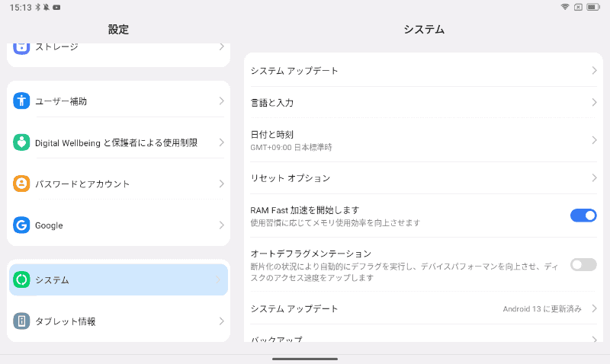
Task: Tap the battery status icon
Action: point(593,7)
